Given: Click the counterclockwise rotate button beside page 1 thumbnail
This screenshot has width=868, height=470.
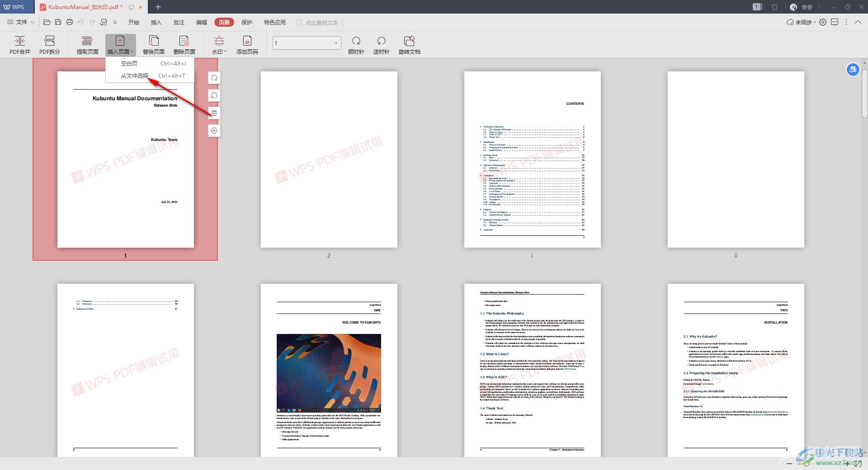Looking at the screenshot, I should coord(214,95).
